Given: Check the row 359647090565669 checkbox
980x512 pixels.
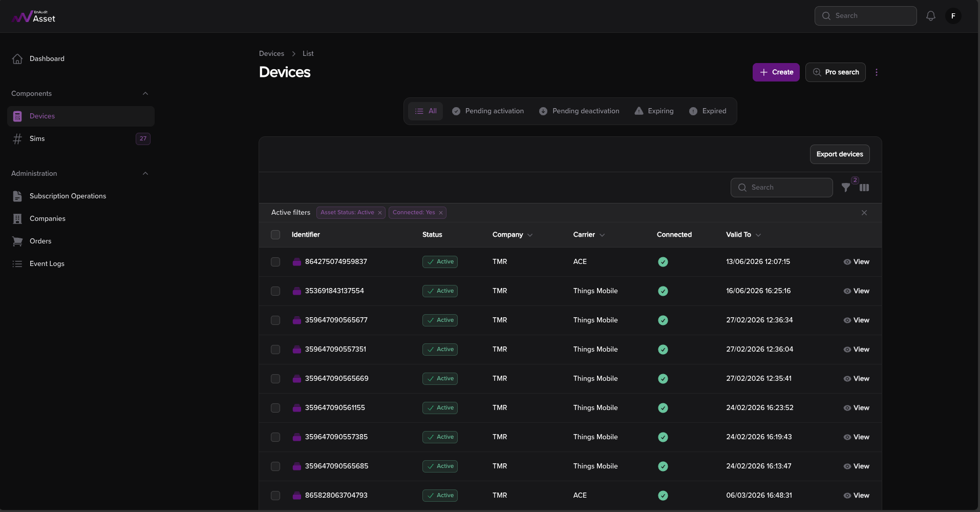Looking at the screenshot, I should coord(275,379).
